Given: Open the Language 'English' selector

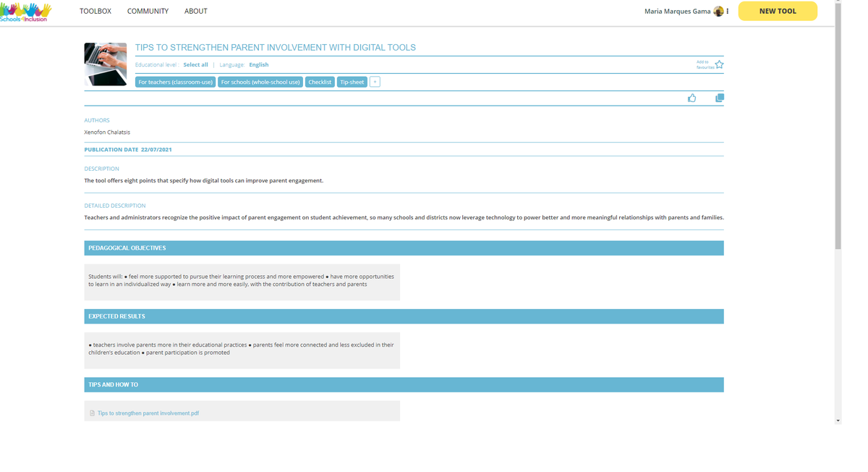Looking at the screenshot, I should pos(259,64).
